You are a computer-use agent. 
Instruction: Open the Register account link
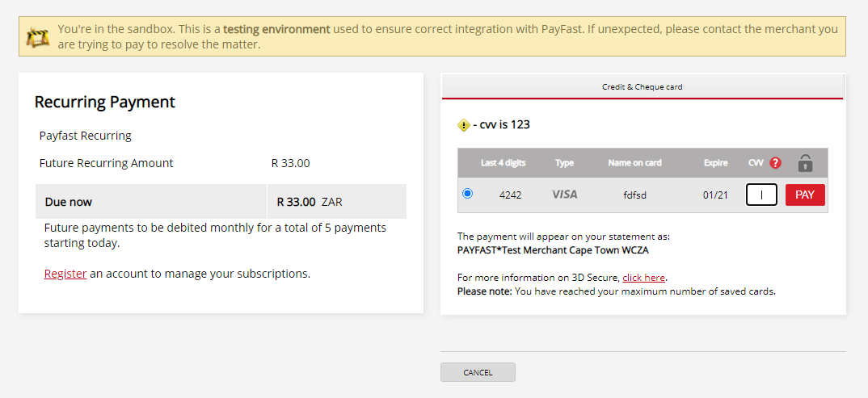click(x=65, y=274)
